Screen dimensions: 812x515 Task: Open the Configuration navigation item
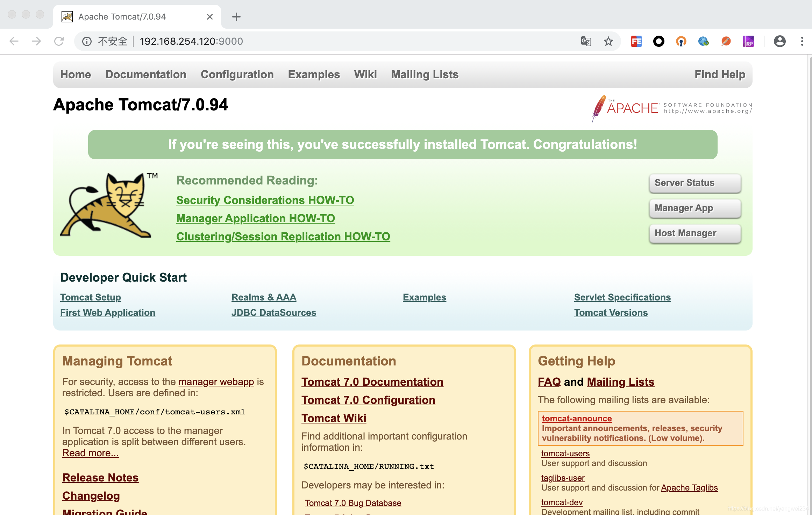(237, 74)
